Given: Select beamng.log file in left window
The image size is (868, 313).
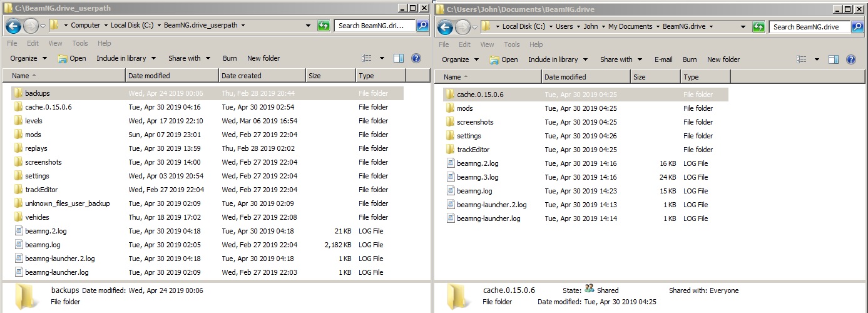Looking at the screenshot, I should coord(43,245).
